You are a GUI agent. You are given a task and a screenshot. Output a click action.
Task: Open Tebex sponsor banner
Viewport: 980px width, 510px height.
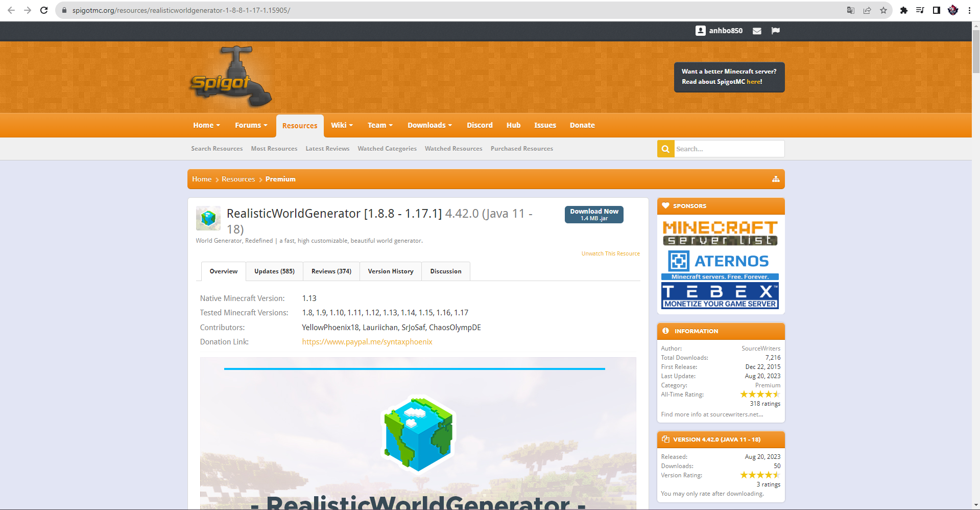coord(720,296)
